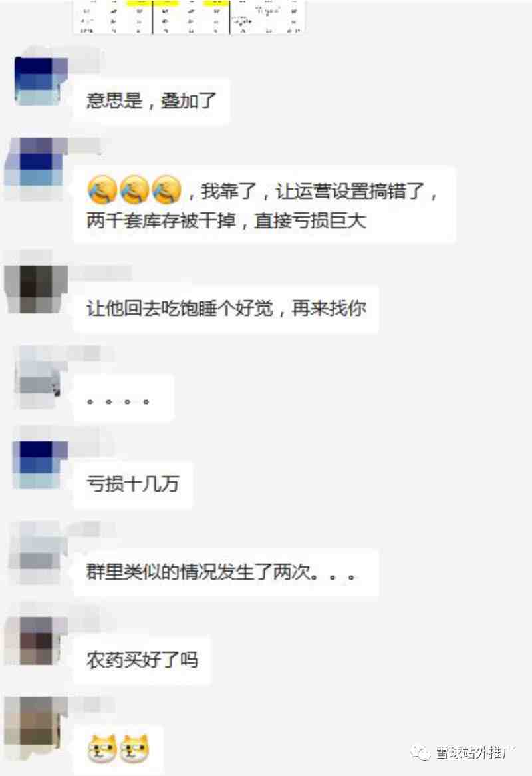Tap avatar beside the doge emoji message
Image resolution: width=532 pixels, height=776 pixels.
point(36,727)
